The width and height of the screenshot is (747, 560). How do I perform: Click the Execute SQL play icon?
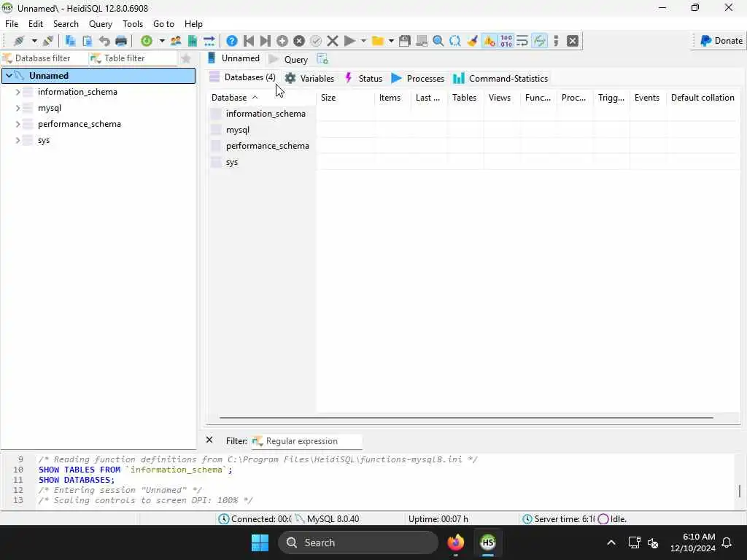coord(349,41)
